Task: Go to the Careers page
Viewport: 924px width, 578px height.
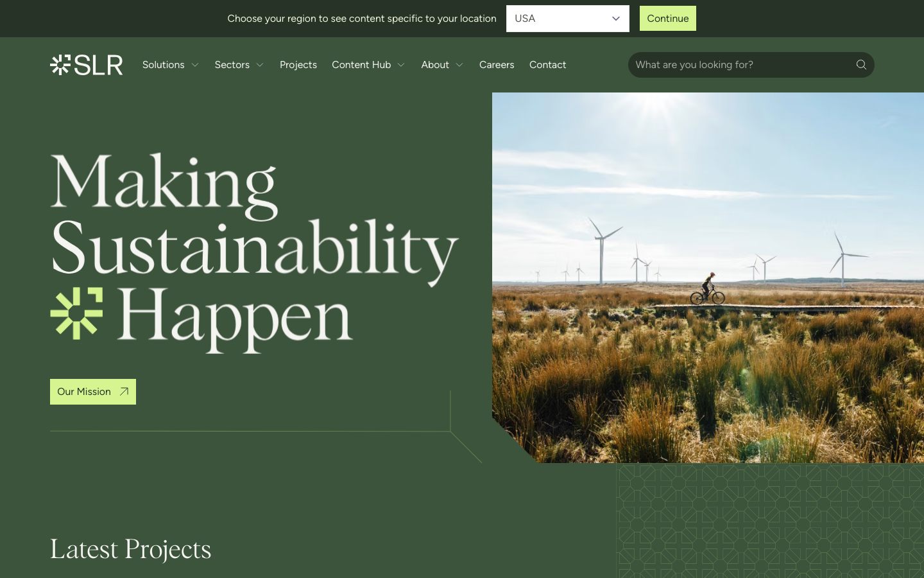Action: click(x=497, y=65)
